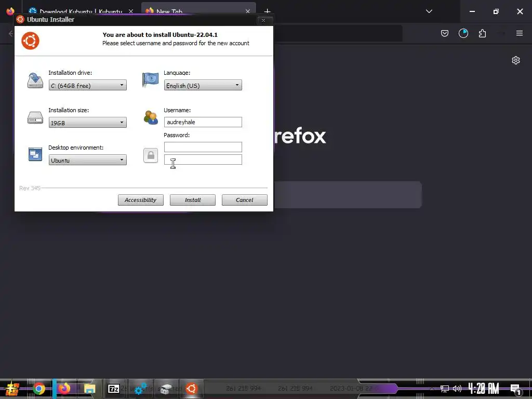Click the Firefox new tab search box
The height and width of the screenshot is (399, 532).
tap(348, 194)
